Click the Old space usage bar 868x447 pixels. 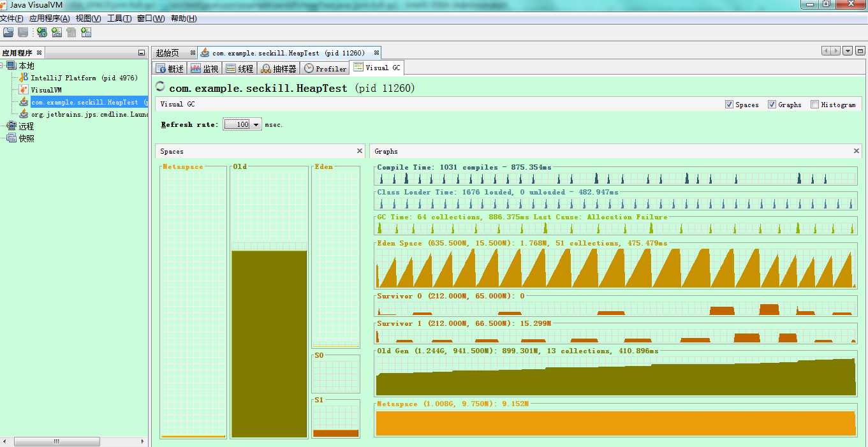[x=269, y=344]
